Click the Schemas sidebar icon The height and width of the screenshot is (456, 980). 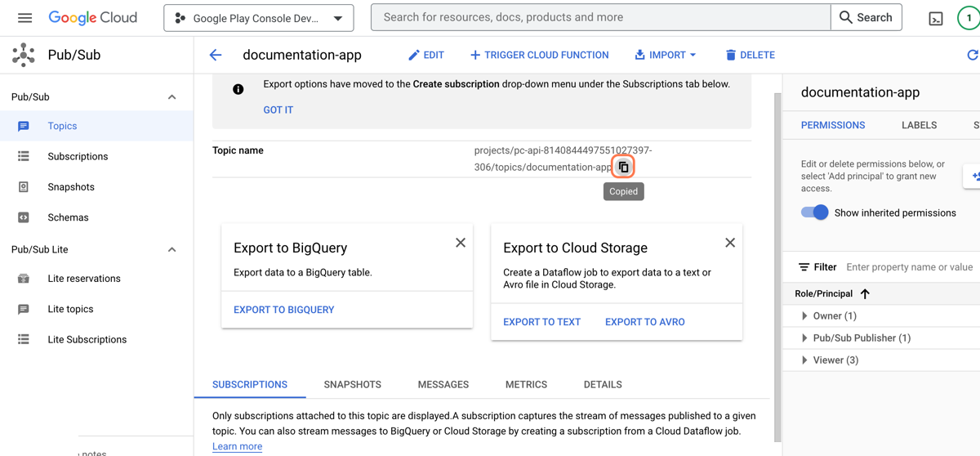(x=24, y=217)
